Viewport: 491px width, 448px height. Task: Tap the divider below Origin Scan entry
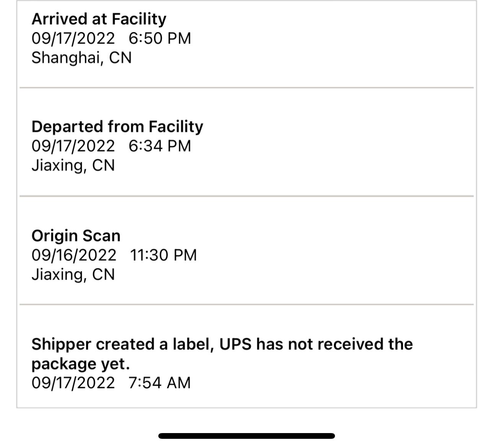(x=247, y=305)
